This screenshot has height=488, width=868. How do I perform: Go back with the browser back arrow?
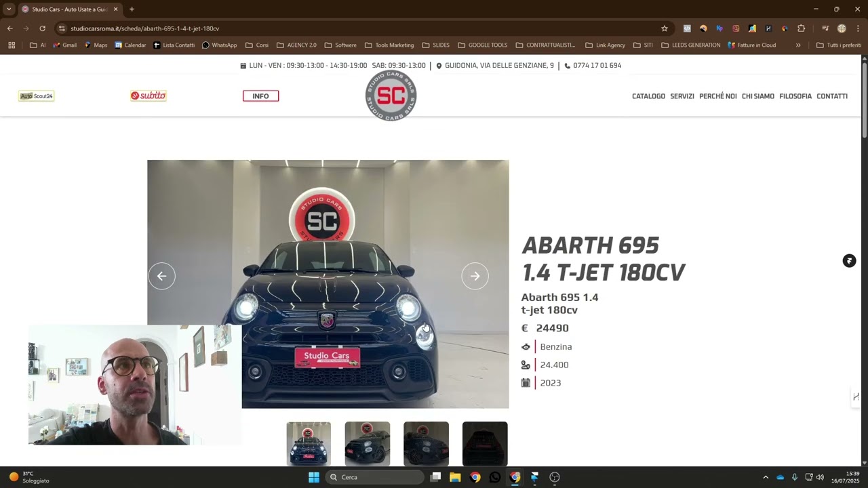[9, 28]
